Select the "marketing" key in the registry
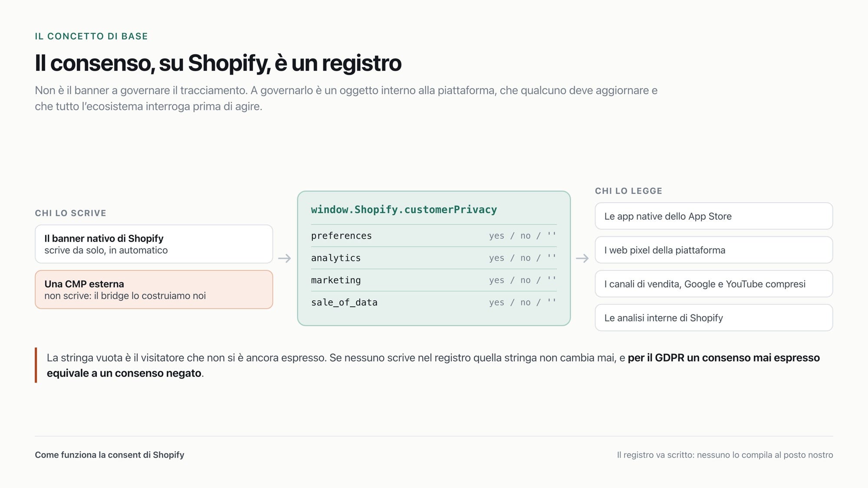Screen dimensions: 868x488 (x=336, y=280)
